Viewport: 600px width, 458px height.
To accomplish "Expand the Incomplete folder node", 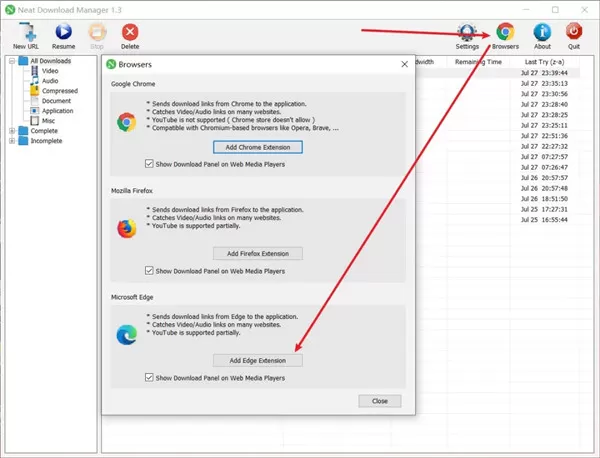I will [12, 141].
